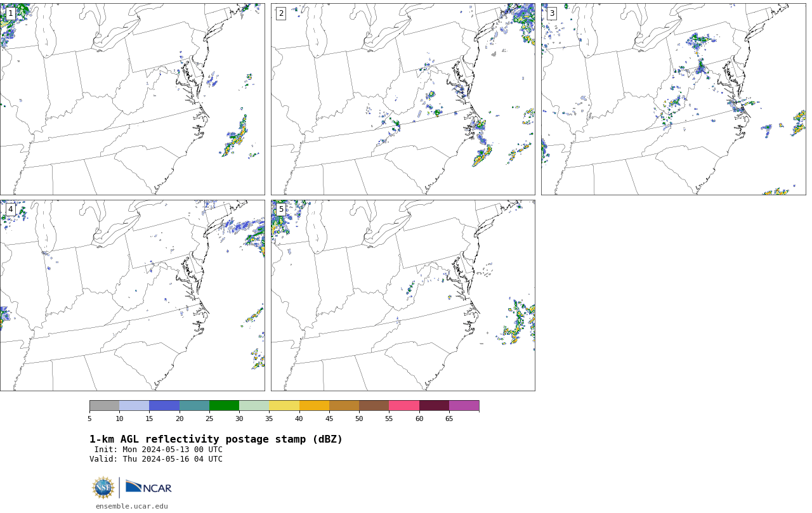Click the maroon 60-65 dBZ swatch
Image resolution: width=812 pixels, height=513 pixels.
[x=434, y=406]
